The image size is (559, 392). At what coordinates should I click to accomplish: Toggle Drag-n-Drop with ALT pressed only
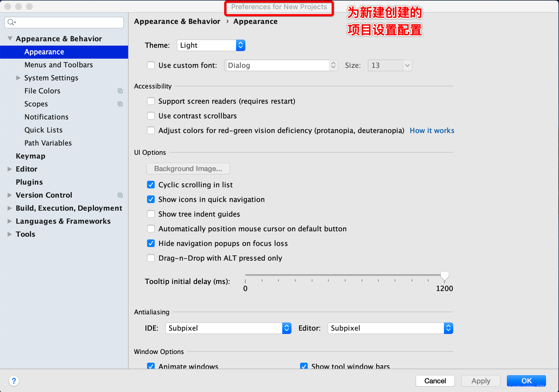pyautogui.click(x=151, y=258)
